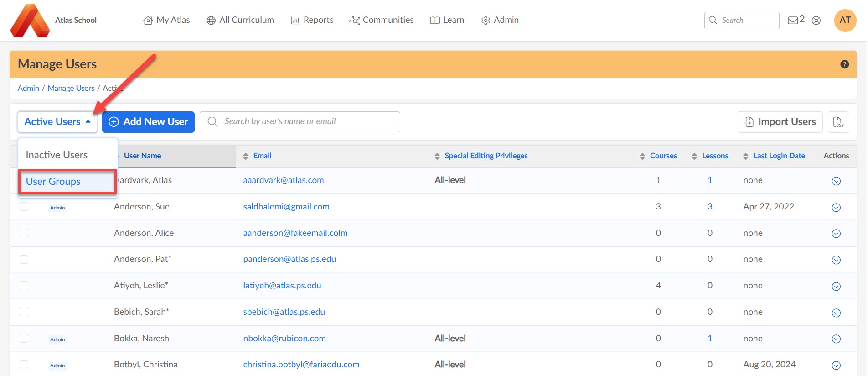Open actions for Bokka, Naresh row
This screenshot has width=868, height=376.
836,339
